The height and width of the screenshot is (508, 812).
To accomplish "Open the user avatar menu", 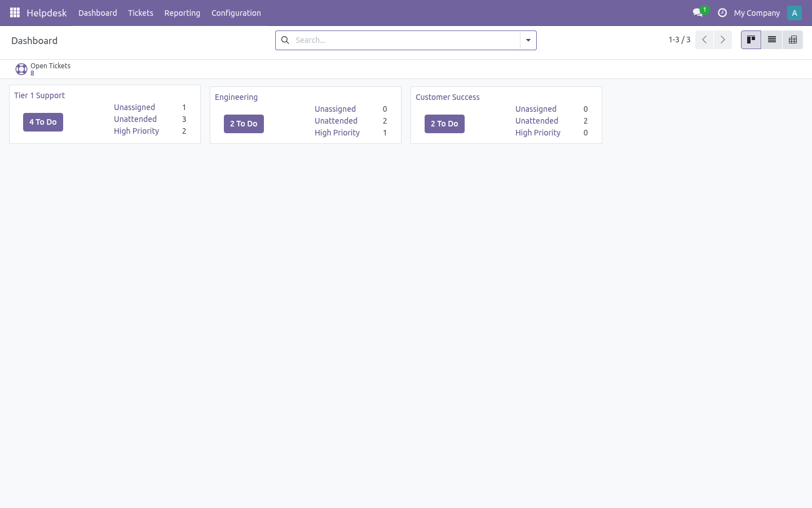I will [794, 12].
